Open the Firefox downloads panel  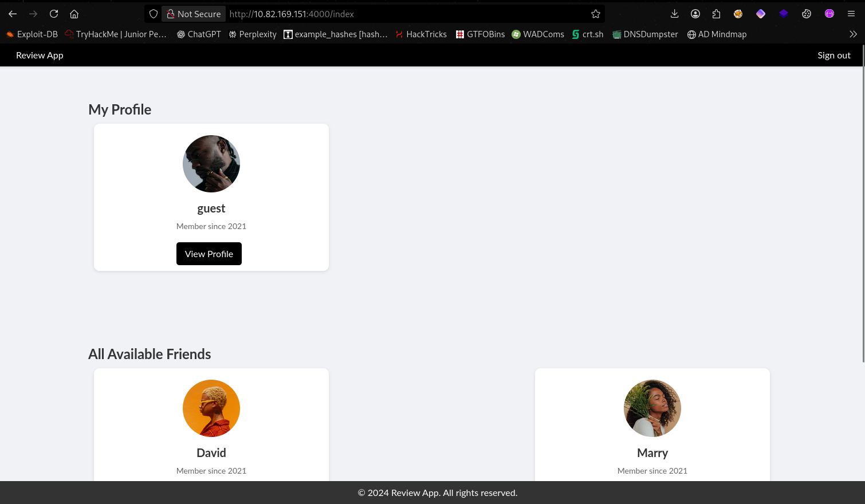[674, 14]
